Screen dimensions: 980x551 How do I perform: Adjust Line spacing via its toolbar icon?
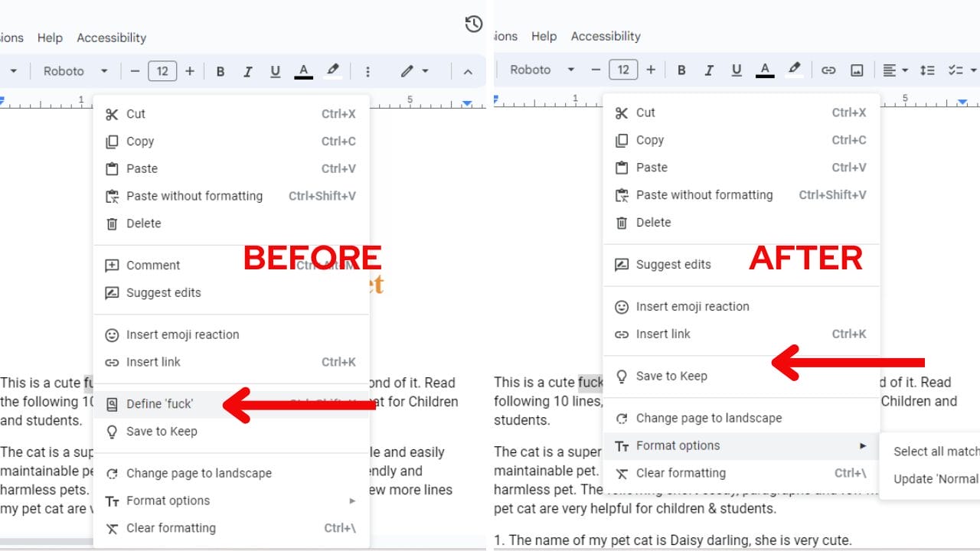(x=927, y=70)
